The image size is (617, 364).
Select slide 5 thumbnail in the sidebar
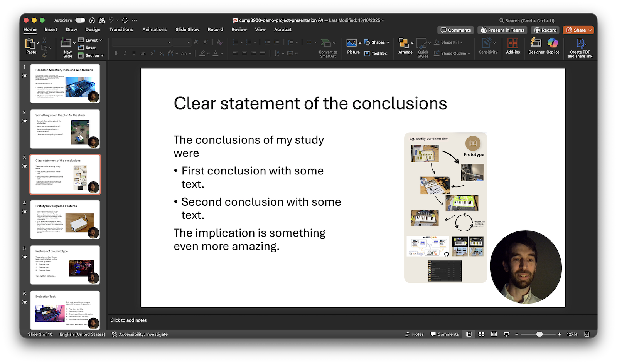point(65,265)
